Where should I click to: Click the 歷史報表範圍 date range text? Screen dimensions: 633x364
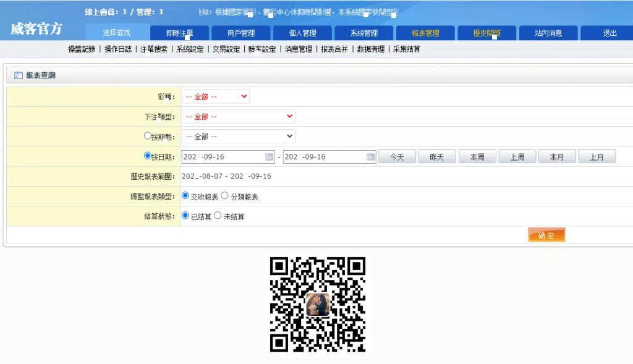click(226, 176)
